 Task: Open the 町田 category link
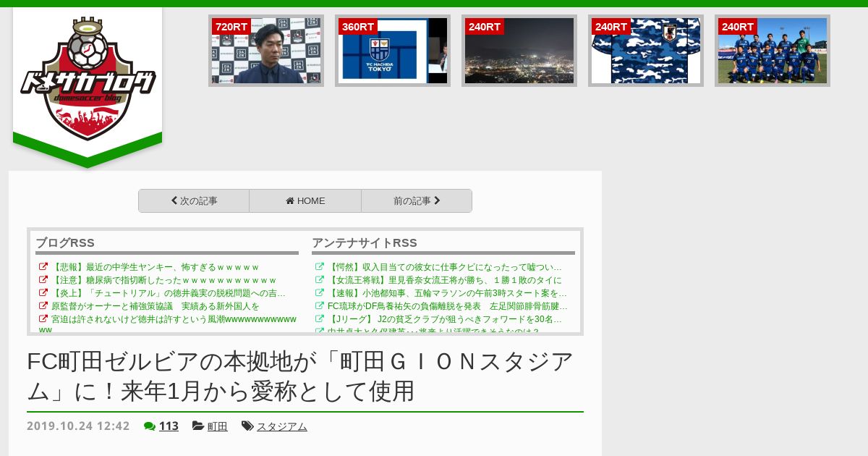[218, 426]
